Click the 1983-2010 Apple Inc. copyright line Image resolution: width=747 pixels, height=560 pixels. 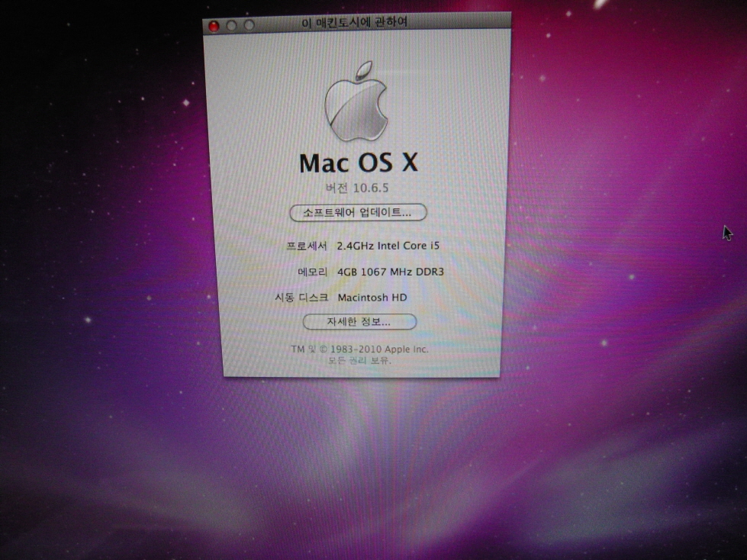[359, 349]
